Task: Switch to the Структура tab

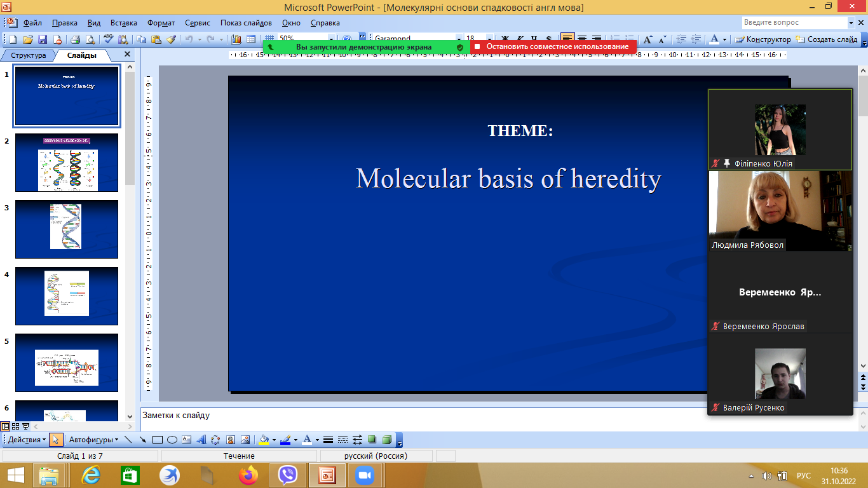Action: point(29,55)
